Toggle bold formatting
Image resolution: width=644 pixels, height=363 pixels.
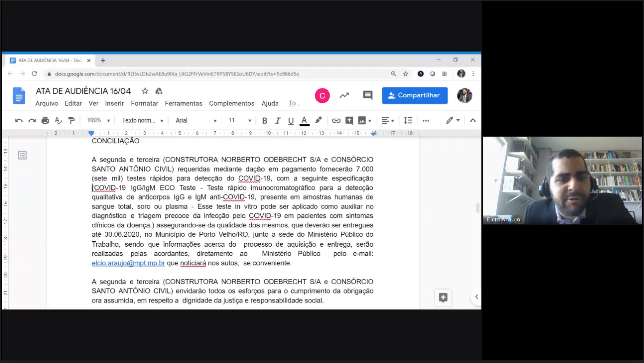coord(264,120)
